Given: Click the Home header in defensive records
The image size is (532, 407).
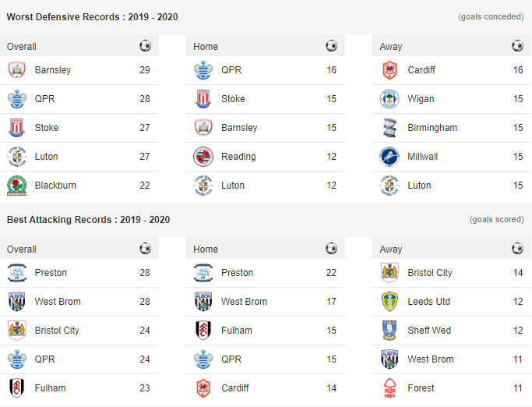Looking at the screenshot, I should point(206,47).
